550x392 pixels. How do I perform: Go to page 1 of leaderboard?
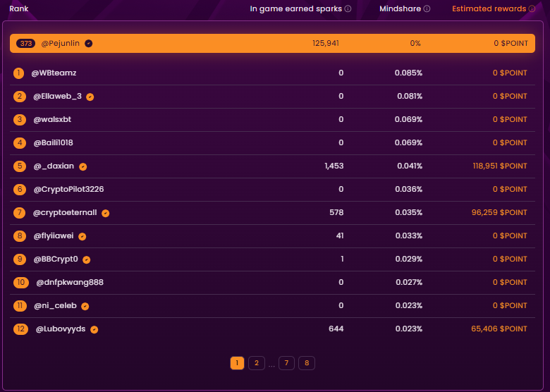coord(237,363)
